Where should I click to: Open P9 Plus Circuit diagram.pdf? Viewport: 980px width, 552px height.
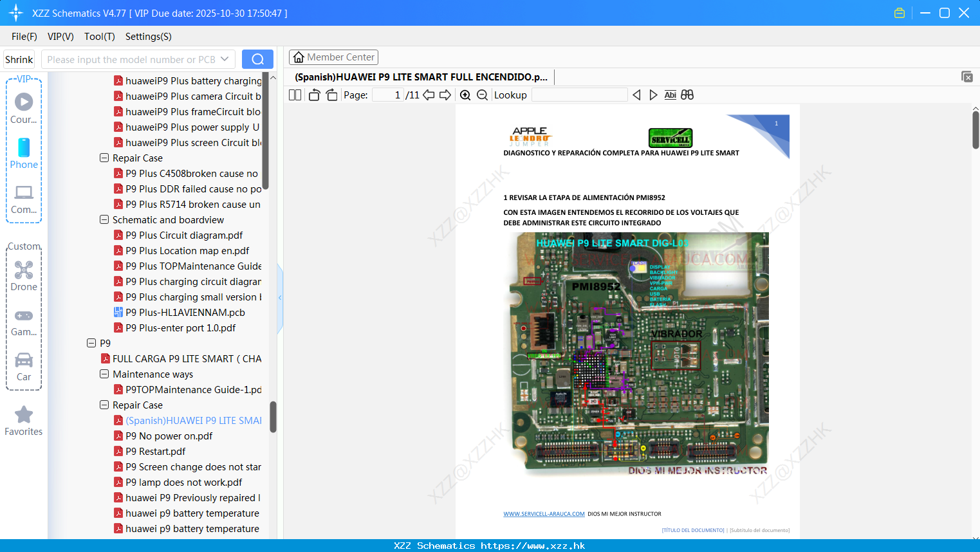pyautogui.click(x=184, y=235)
